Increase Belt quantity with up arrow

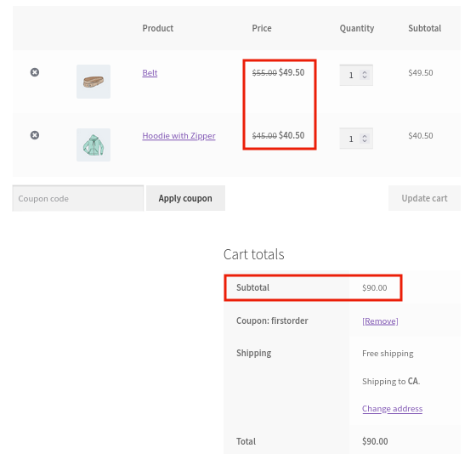click(365, 72)
